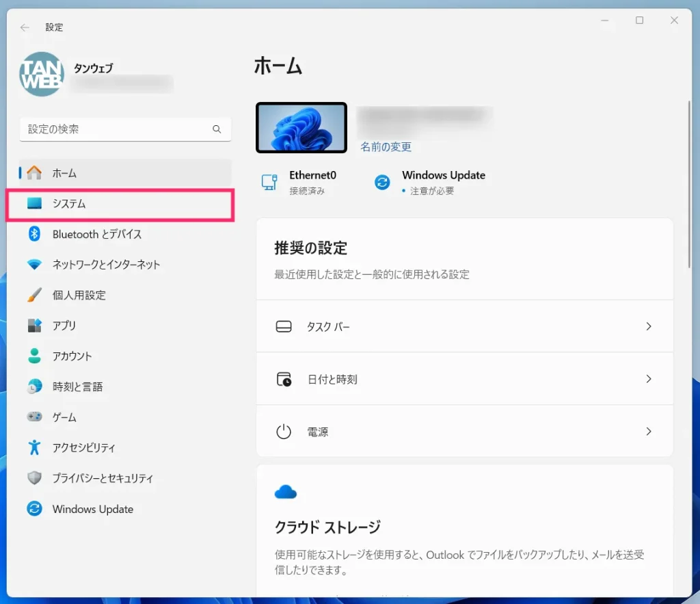Open Bluetooth とデバイス settings
This screenshot has height=604, width=700.
click(x=126, y=234)
